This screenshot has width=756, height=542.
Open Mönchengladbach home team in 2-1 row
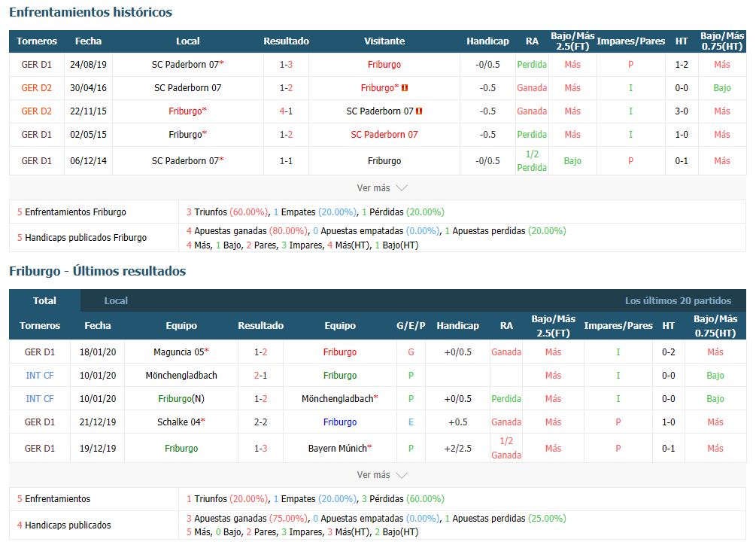coord(181,376)
